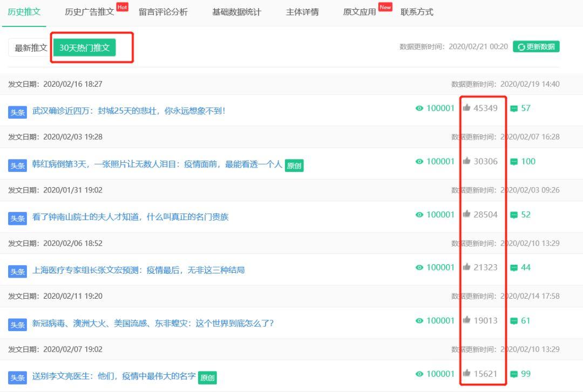Click the thumbs-up icon beside 15621
The height and width of the screenshot is (392, 583).
tap(466, 374)
